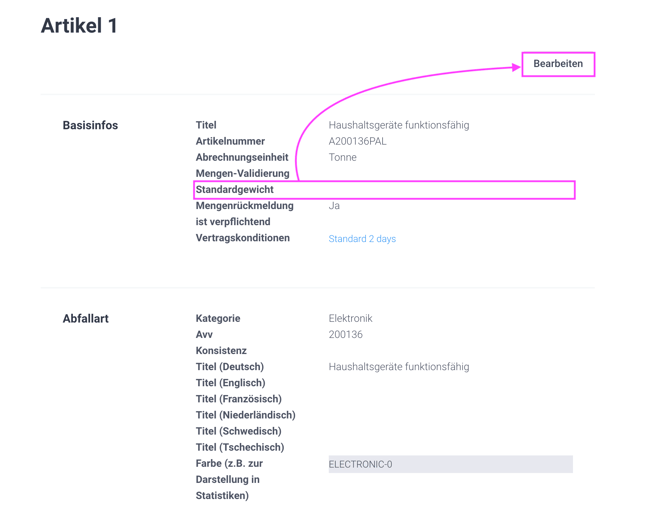Image resolution: width=670 pixels, height=525 pixels.
Task: Select the ELECTRONIC-0 color field
Action: pyautogui.click(x=450, y=464)
